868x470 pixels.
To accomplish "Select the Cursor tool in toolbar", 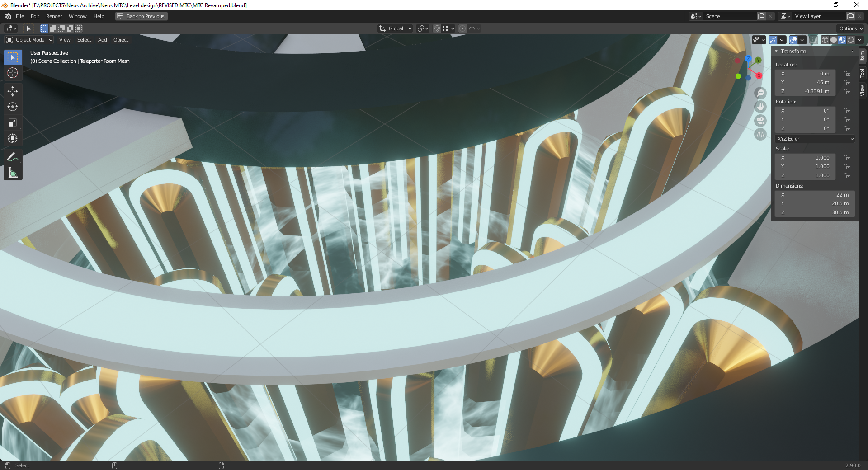I will pos(13,73).
